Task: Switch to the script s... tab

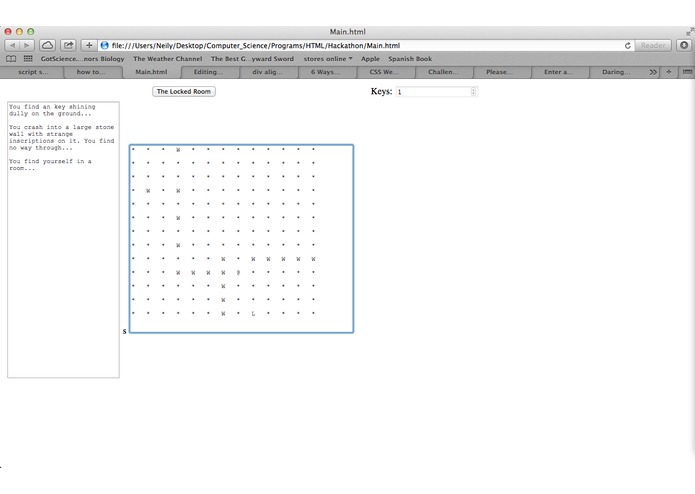Action: tap(33, 72)
